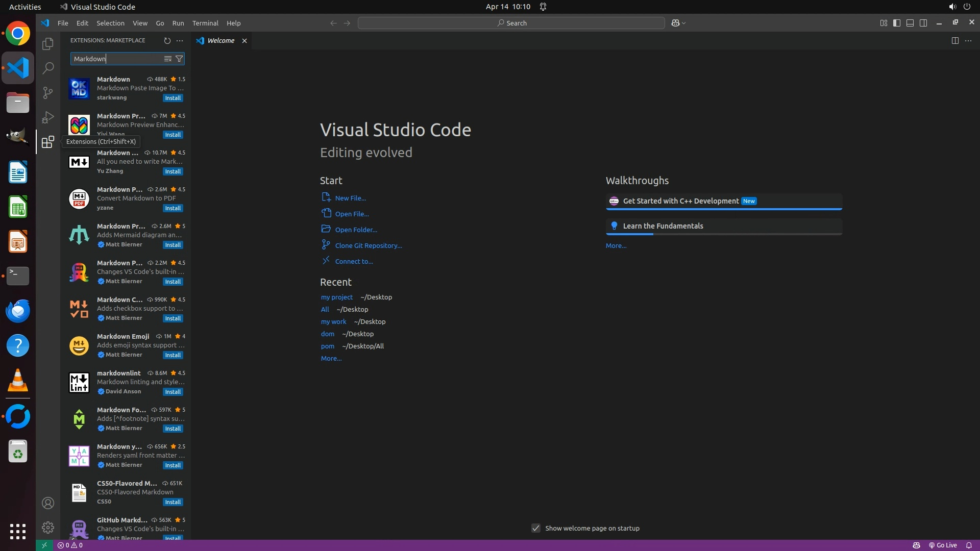Toggle secondary side bar layout button
Screen dimensions: 980x551
pos(923,23)
